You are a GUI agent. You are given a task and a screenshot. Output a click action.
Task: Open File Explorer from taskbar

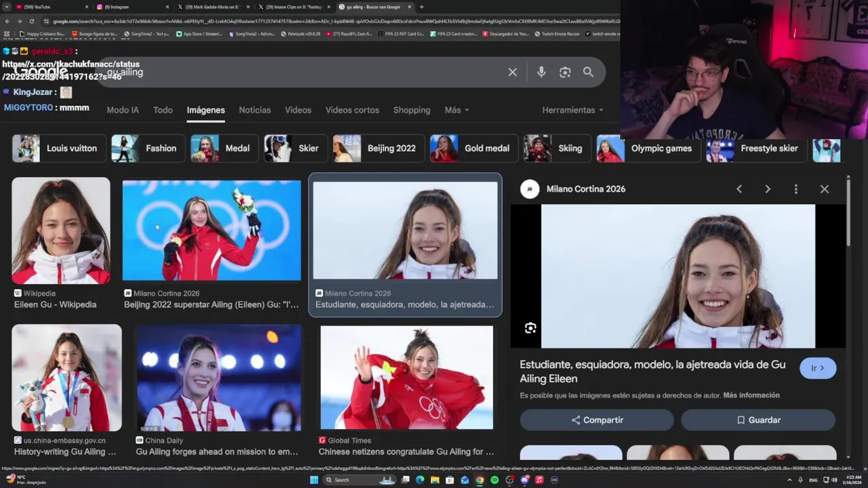(x=435, y=480)
